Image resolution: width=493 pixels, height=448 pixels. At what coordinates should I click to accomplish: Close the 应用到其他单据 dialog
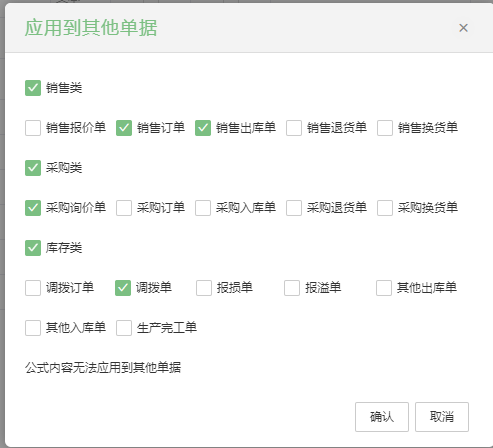click(463, 28)
